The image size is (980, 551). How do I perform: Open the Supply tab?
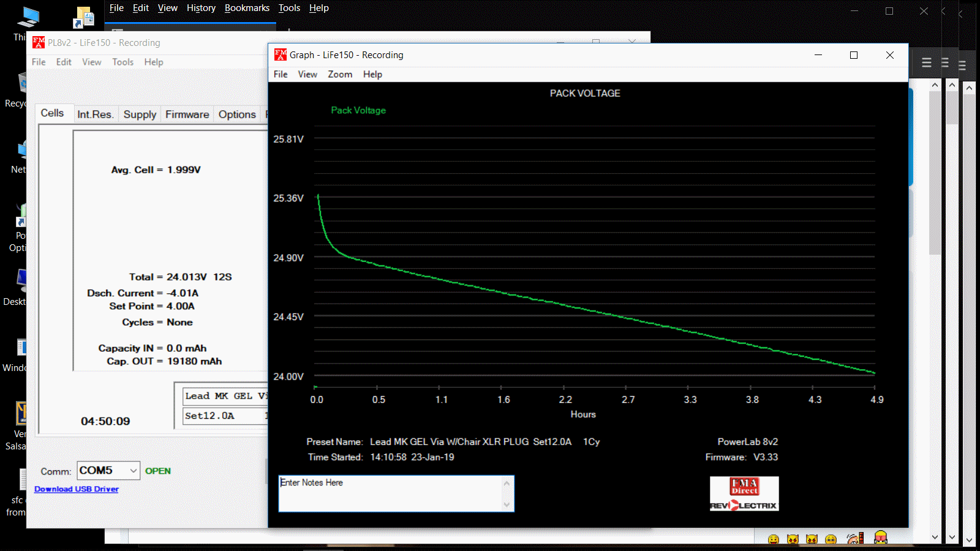coord(140,114)
